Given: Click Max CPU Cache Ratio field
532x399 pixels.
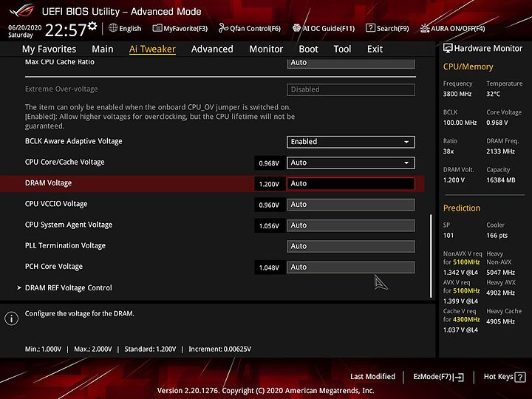Looking at the screenshot, I should (350, 64).
